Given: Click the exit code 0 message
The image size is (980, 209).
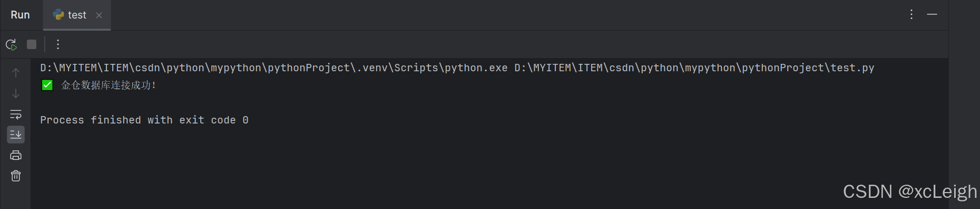Looking at the screenshot, I should pos(144,120).
